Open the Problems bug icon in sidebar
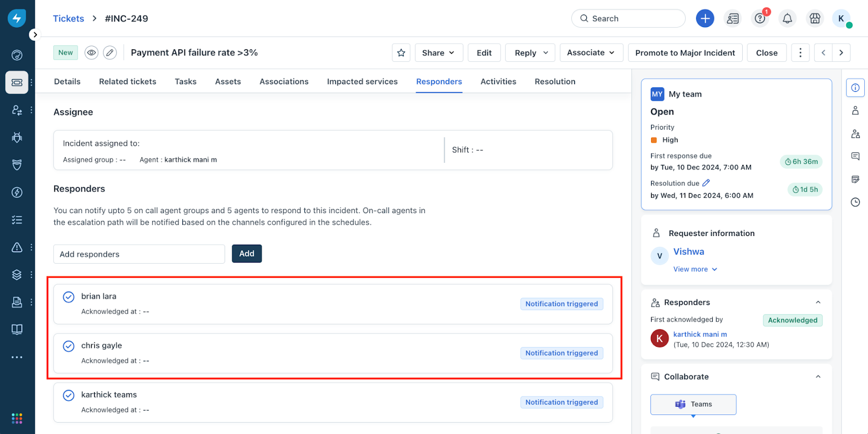This screenshot has width=868, height=434. (17, 137)
